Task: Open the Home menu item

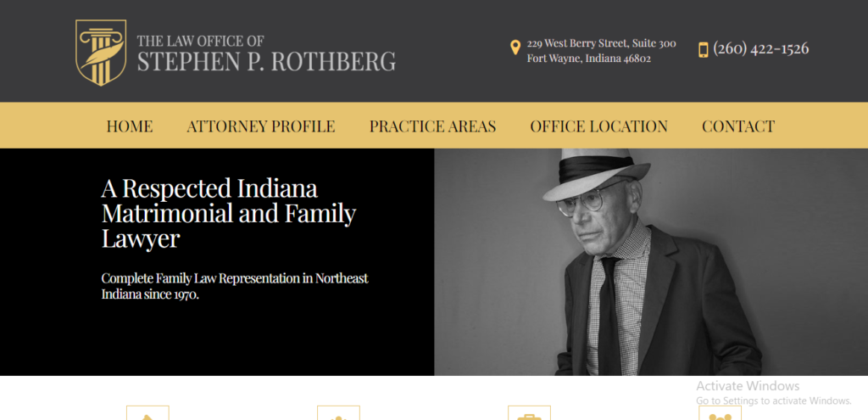Action: click(x=130, y=126)
